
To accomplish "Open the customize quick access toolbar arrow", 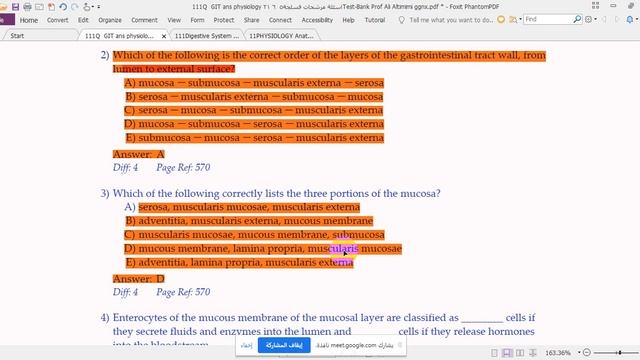I will 98,7.
